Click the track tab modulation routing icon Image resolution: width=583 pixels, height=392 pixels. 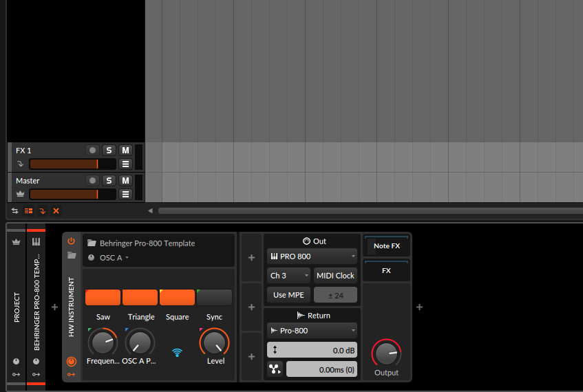(x=36, y=375)
